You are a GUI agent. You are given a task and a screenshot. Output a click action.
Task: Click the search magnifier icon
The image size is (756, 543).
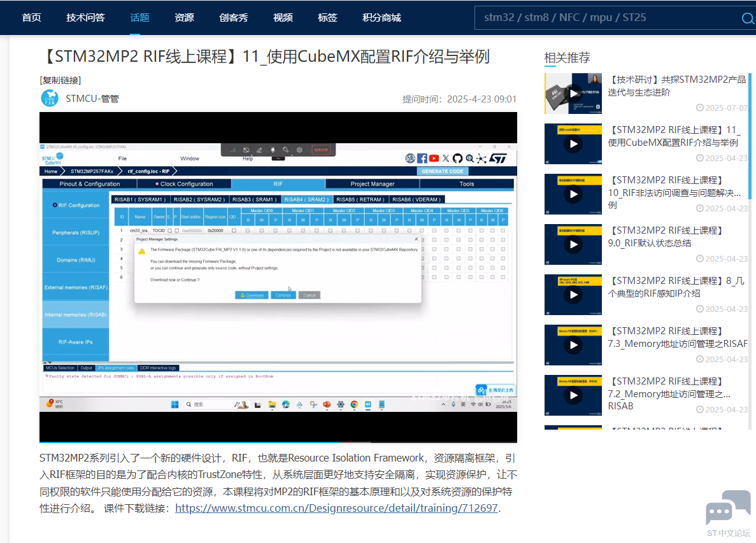click(x=748, y=18)
